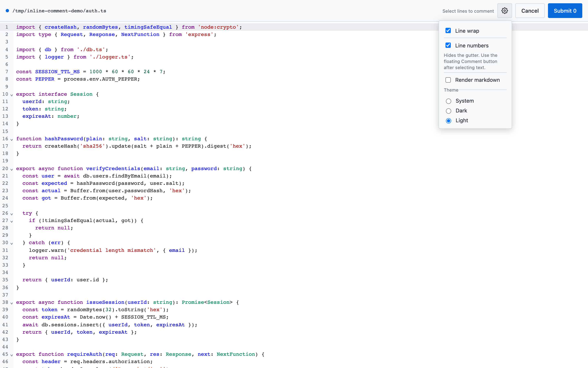Select the System theme radio button
Screen dimensions: 588x368
[449, 101]
